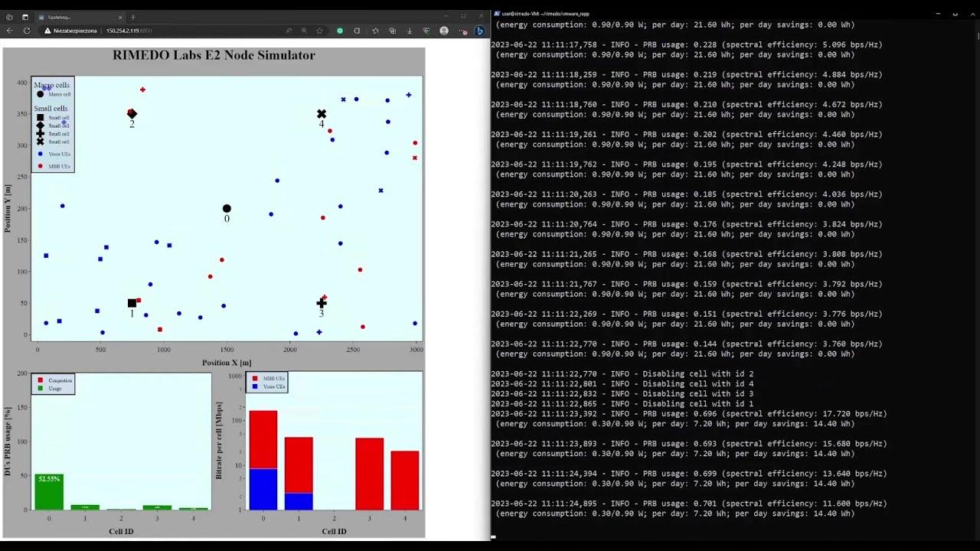Click blue Voice UEs swatch in bitrate legend

point(256,386)
